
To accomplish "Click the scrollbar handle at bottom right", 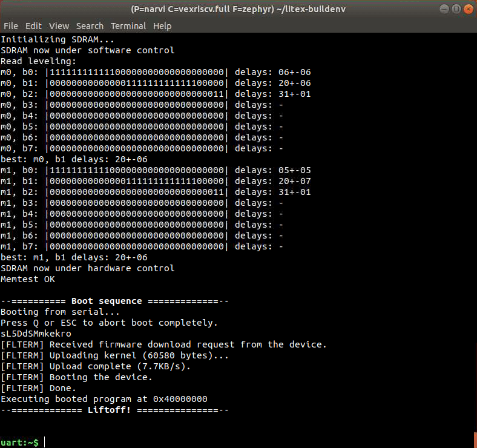I will 475,439.
